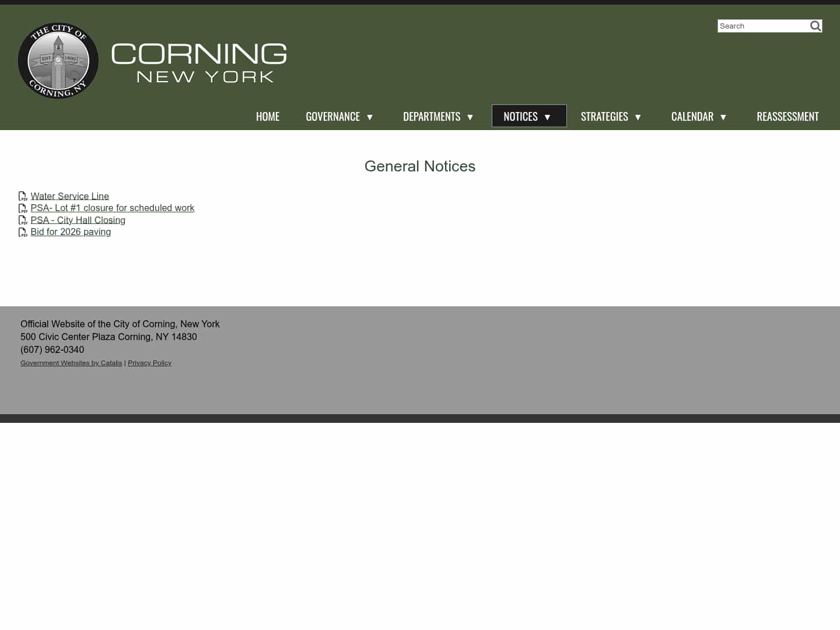Click the 500 Civic Center Plaza address

coord(108,337)
